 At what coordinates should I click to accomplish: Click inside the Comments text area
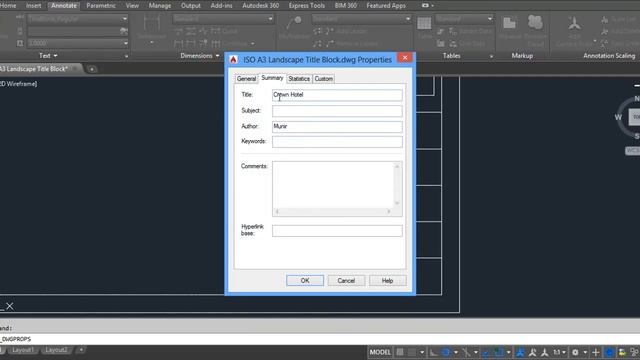click(333, 185)
